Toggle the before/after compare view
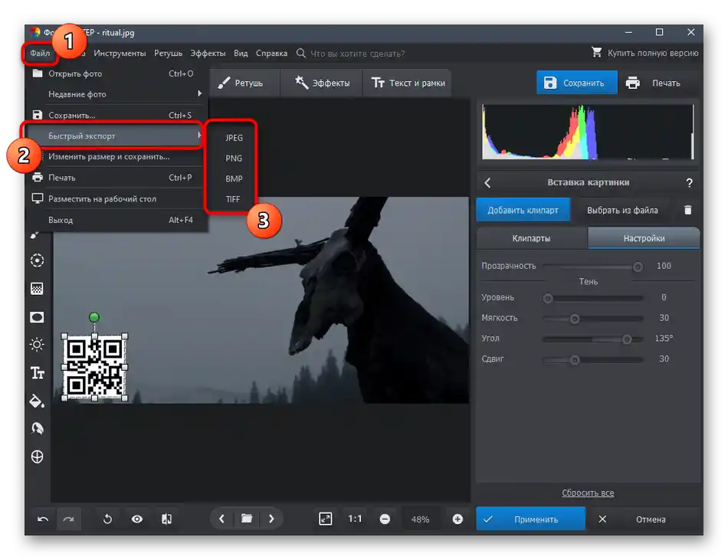728x560 pixels. (x=166, y=519)
